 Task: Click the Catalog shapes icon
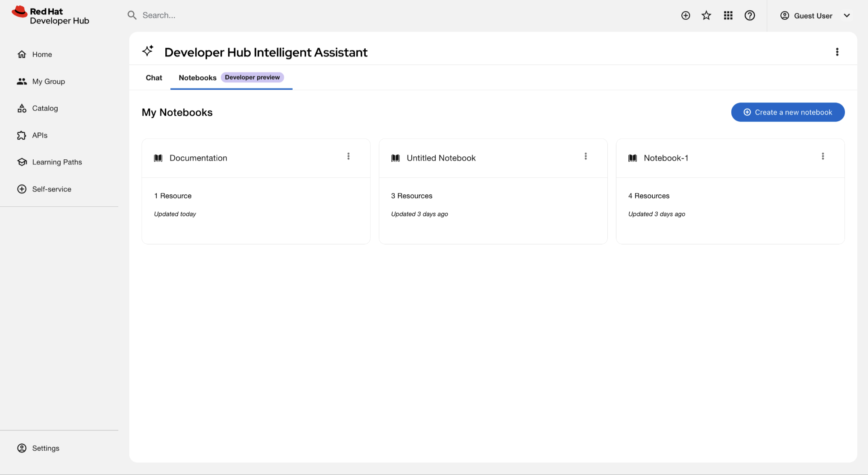(22, 108)
